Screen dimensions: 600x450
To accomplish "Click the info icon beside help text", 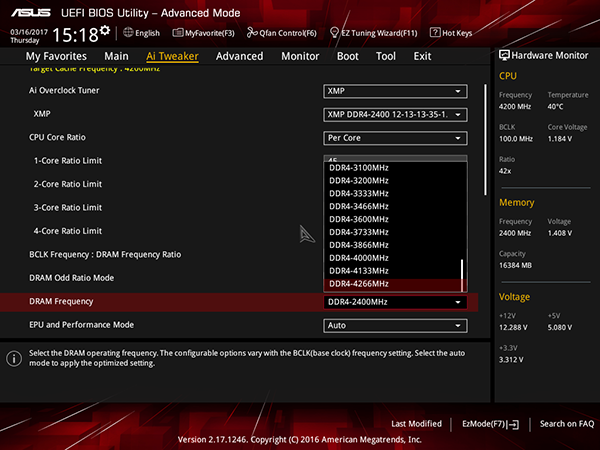I will 14,359.
